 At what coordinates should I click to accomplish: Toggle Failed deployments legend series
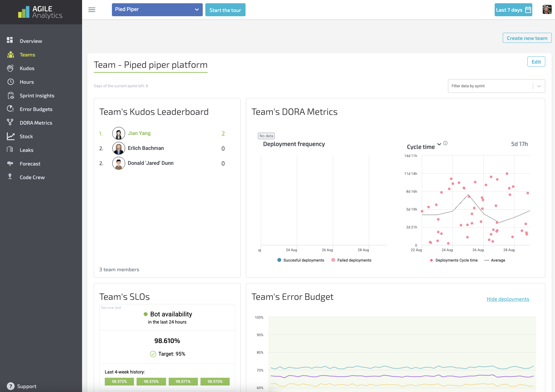(x=351, y=260)
